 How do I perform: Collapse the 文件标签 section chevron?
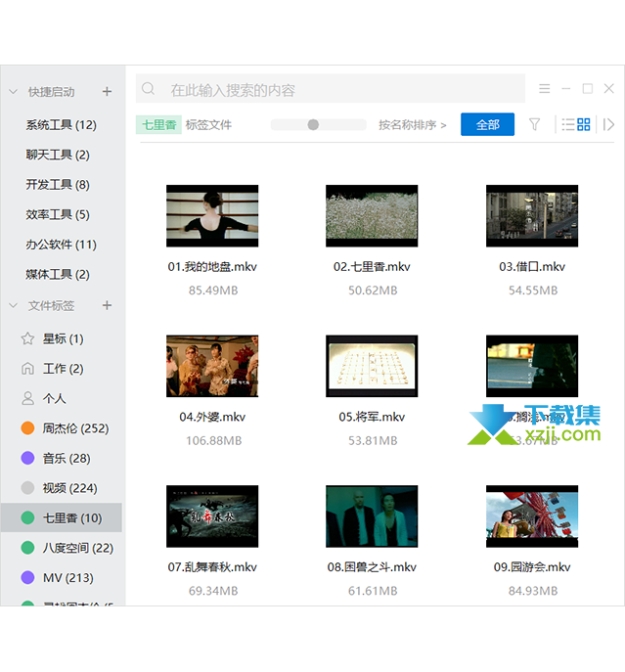click(14, 305)
